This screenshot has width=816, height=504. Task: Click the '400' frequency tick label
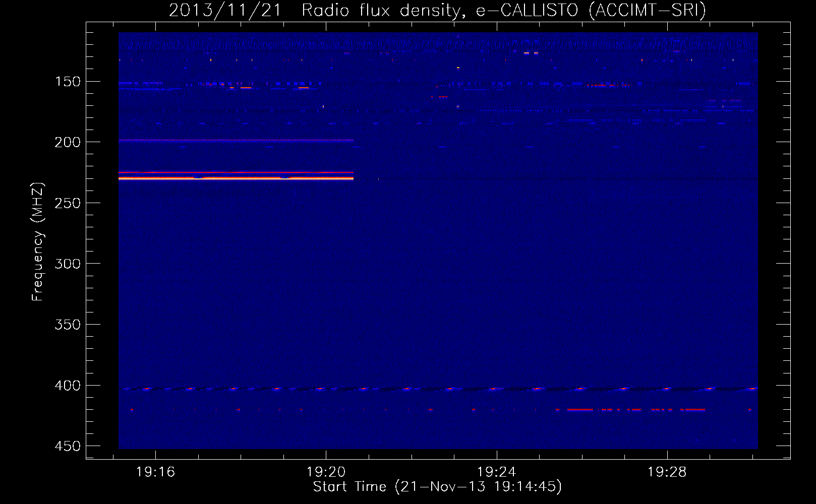click(68, 386)
